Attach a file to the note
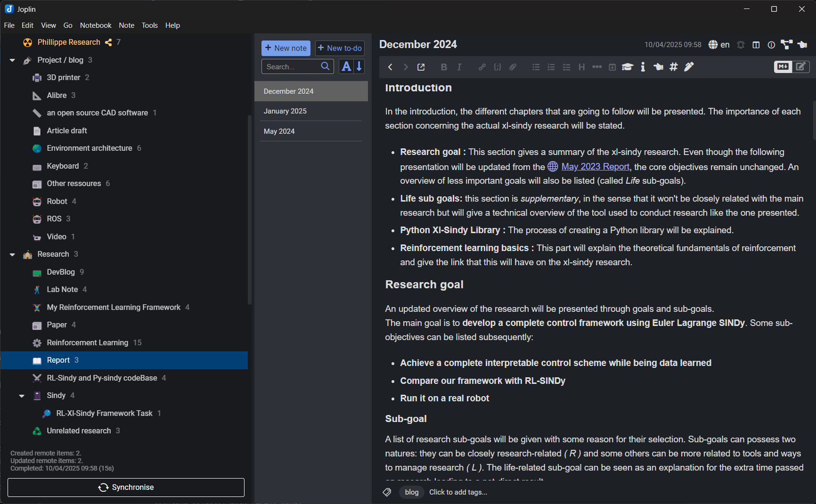 [x=513, y=67]
